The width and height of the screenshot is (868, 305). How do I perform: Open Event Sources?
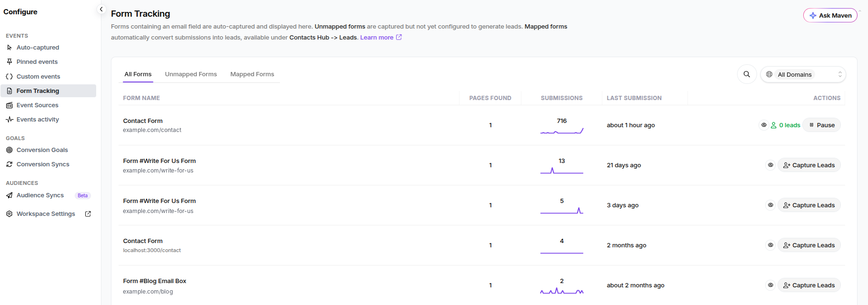[37, 105]
